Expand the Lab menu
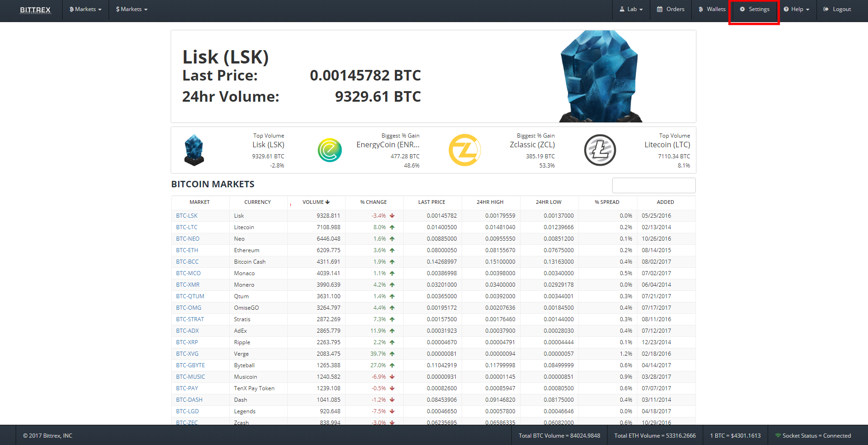Image resolution: width=868 pixels, height=445 pixels. (631, 9)
